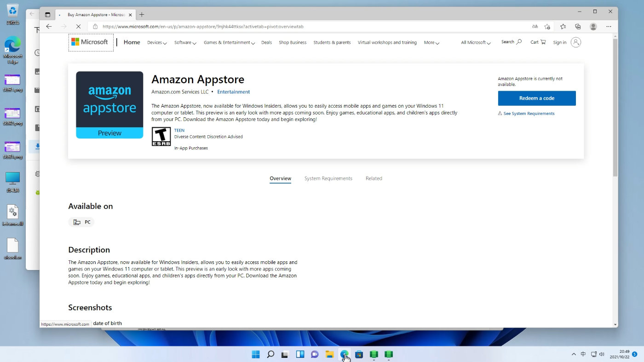Open the Windows Start menu

[x=256, y=354]
